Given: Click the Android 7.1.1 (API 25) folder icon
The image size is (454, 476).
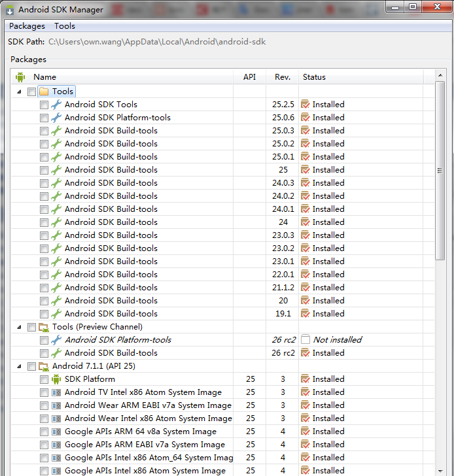Looking at the screenshot, I should tap(44, 366).
